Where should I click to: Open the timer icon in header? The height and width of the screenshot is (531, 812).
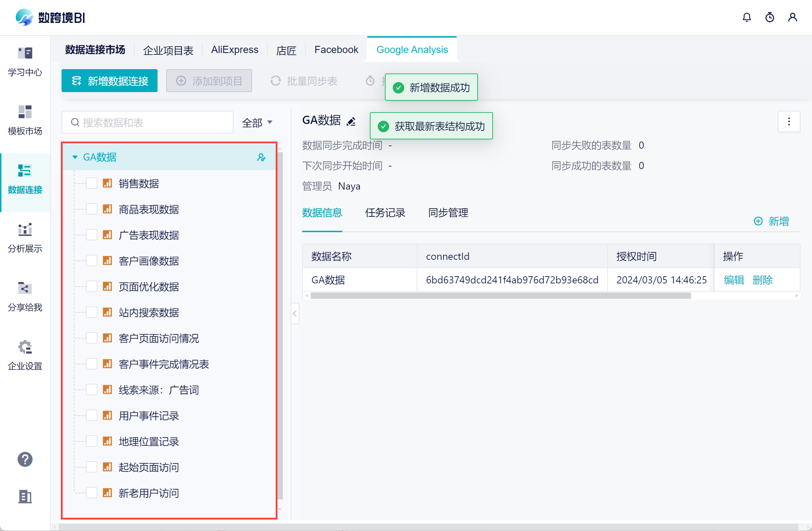(x=769, y=17)
